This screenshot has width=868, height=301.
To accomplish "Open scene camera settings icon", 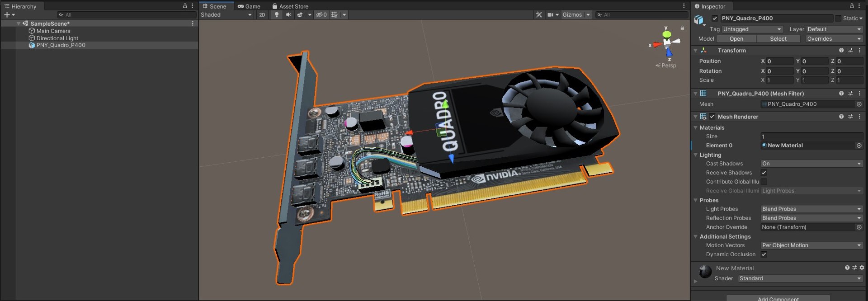I will click(x=550, y=15).
